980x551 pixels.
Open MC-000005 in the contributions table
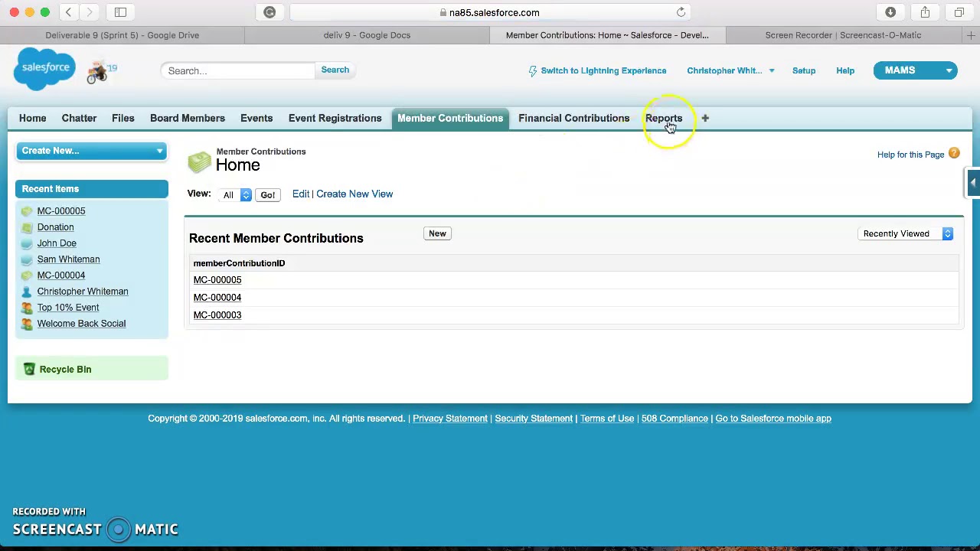click(217, 280)
